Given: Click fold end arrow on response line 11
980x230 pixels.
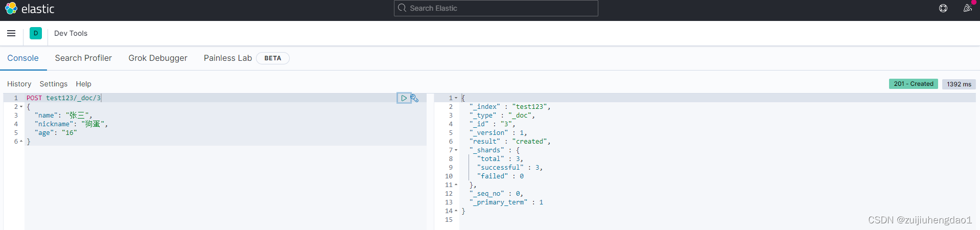Looking at the screenshot, I should (x=456, y=185).
